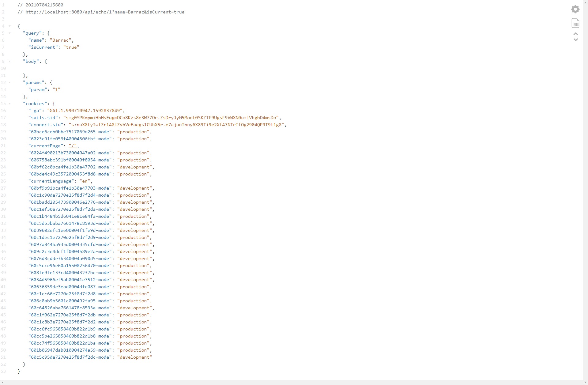
Task: Expand all nodes with down chevron
Action: coord(575,40)
